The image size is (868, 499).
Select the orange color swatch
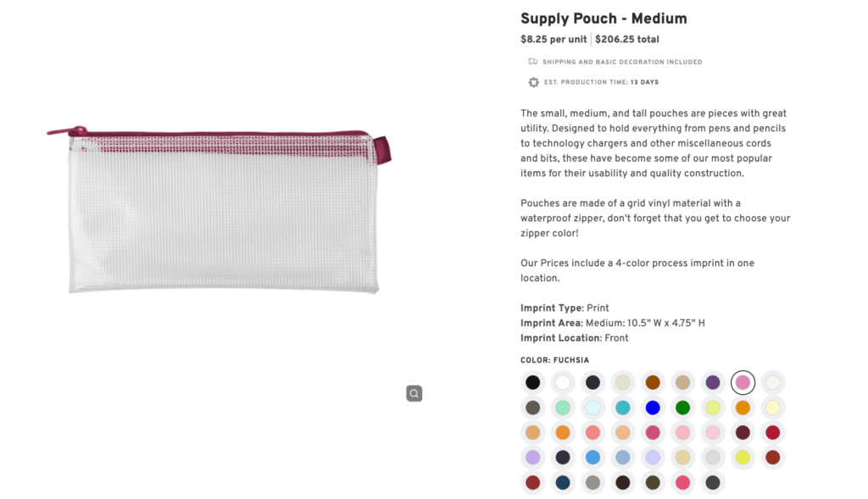[x=743, y=408]
